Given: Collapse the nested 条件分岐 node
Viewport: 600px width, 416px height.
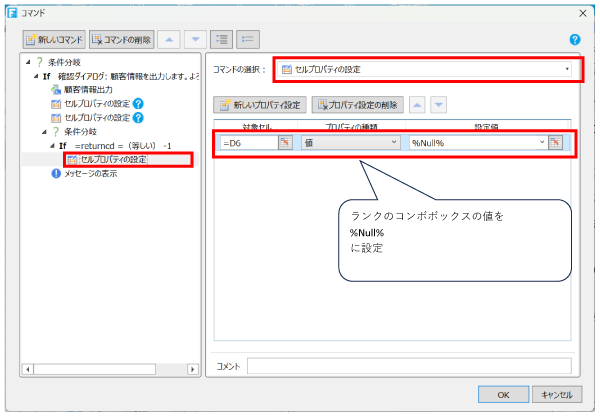Looking at the screenshot, I should [x=44, y=132].
